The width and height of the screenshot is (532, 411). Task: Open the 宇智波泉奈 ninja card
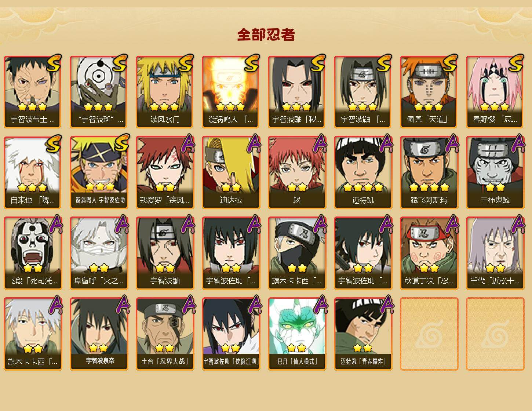click(x=99, y=334)
